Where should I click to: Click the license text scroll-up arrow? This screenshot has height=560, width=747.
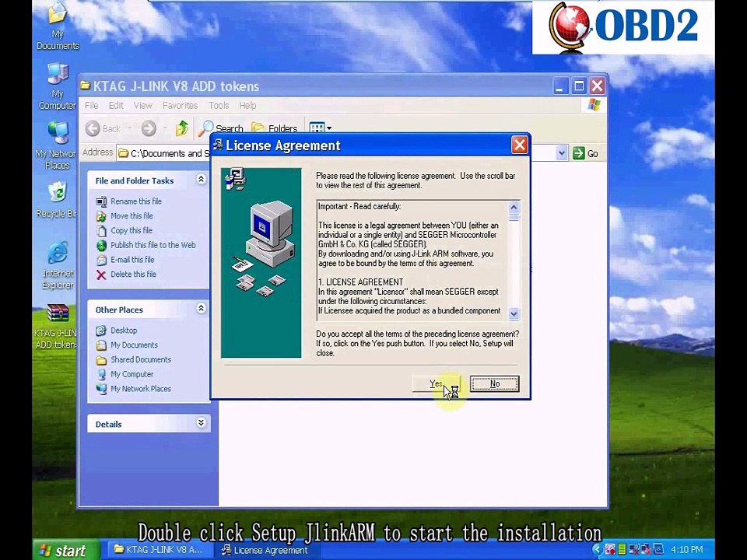[514, 207]
